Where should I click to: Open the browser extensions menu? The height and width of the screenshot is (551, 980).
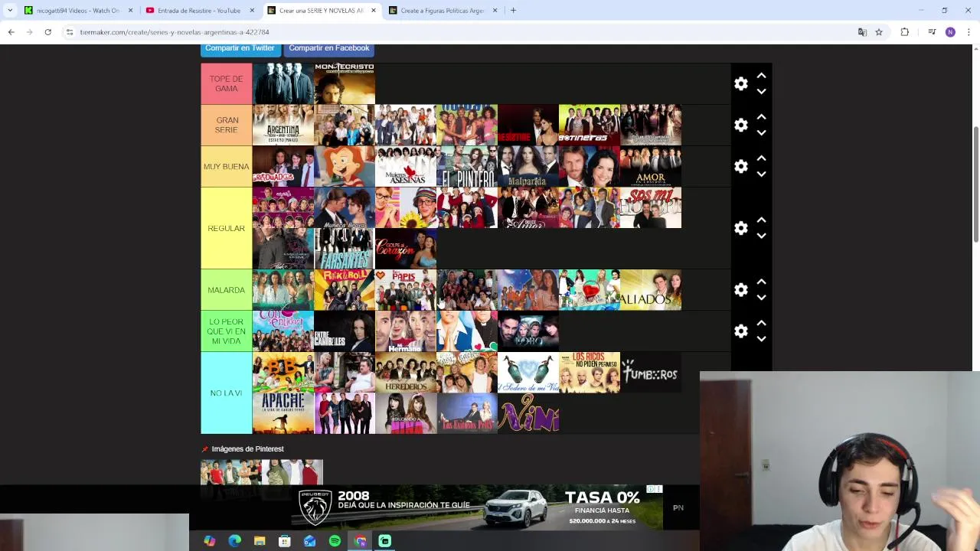tap(905, 32)
